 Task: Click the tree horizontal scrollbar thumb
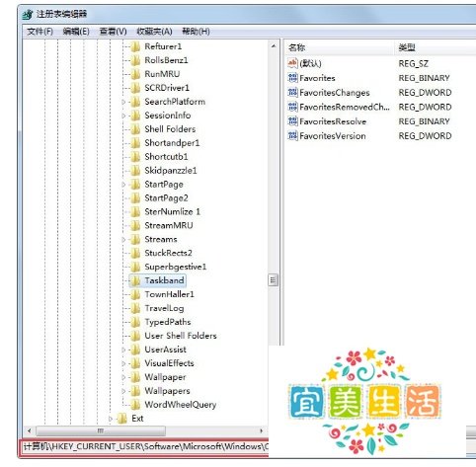(x=101, y=430)
